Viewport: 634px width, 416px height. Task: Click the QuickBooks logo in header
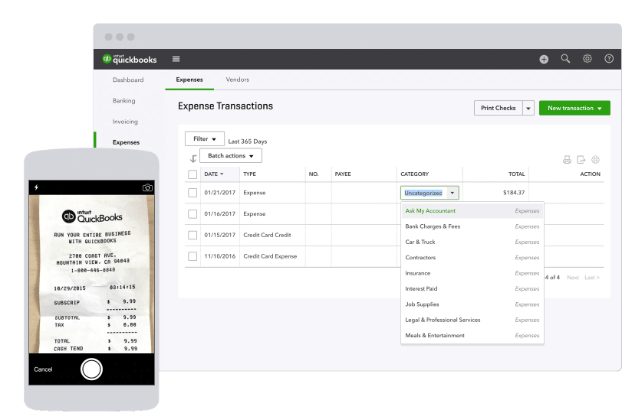129,59
